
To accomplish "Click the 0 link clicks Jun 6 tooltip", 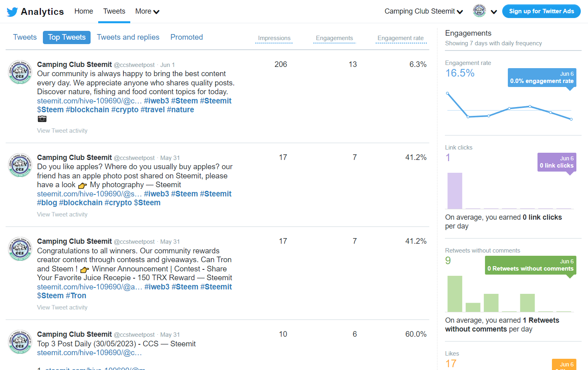I will point(557,162).
